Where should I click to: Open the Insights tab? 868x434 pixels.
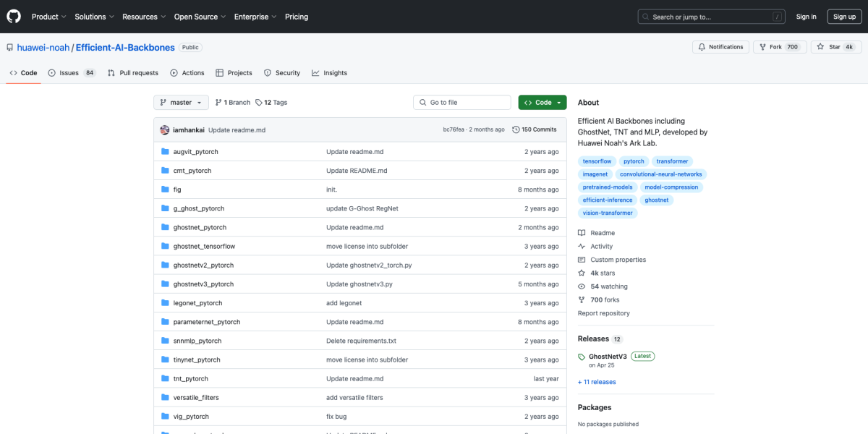coord(330,73)
